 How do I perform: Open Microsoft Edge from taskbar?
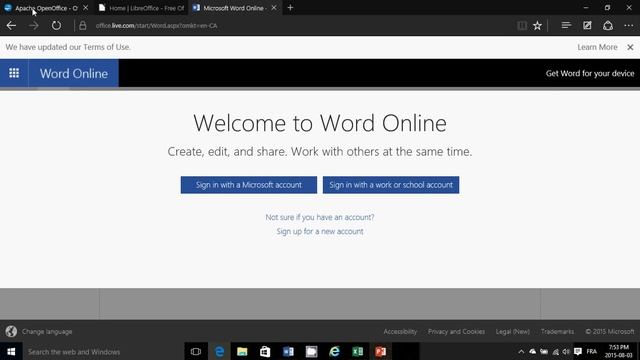[x=219, y=351]
